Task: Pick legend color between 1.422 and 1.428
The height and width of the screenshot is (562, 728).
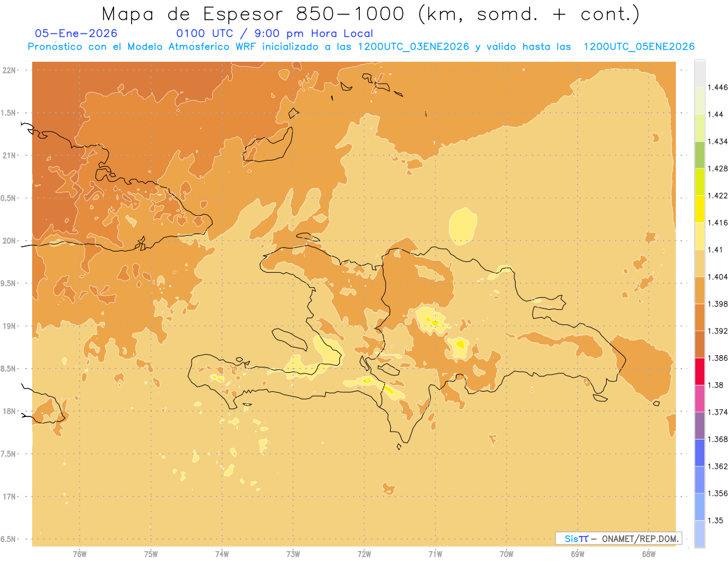Action: coord(699,182)
